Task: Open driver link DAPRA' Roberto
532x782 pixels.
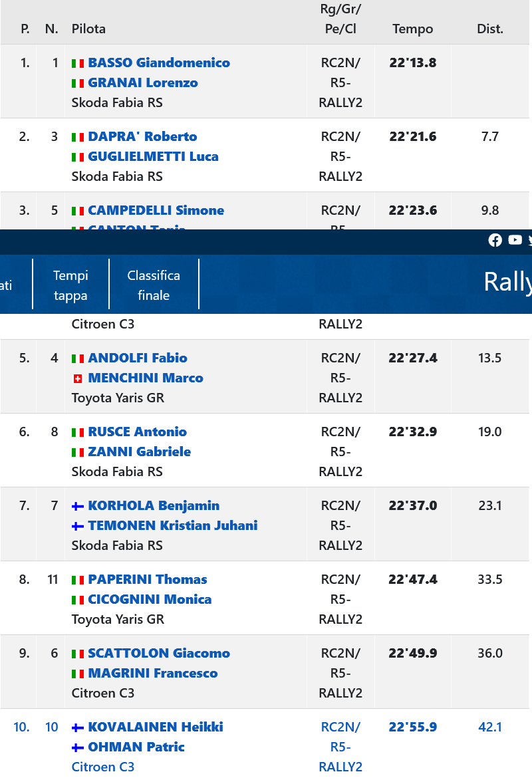Action: click(x=142, y=136)
